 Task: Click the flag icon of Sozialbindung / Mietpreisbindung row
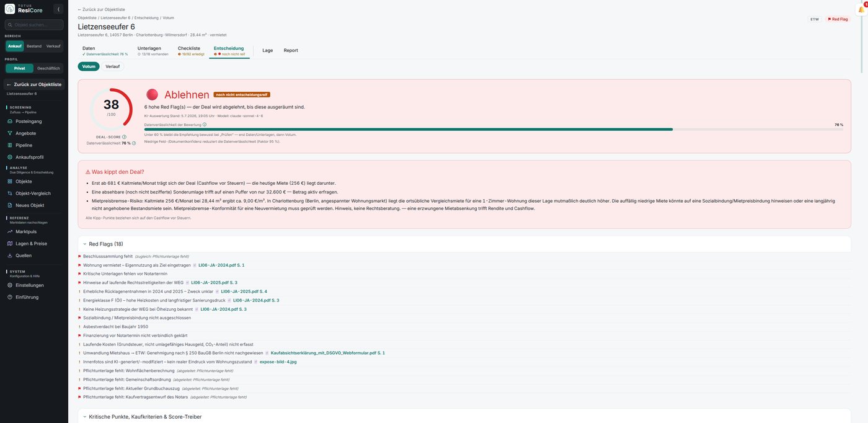tap(79, 318)
